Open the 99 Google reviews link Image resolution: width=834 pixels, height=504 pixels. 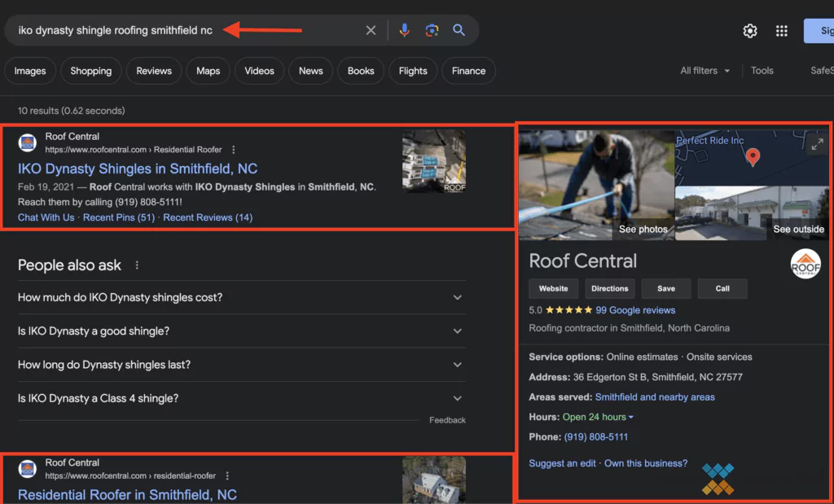[635, 310]
